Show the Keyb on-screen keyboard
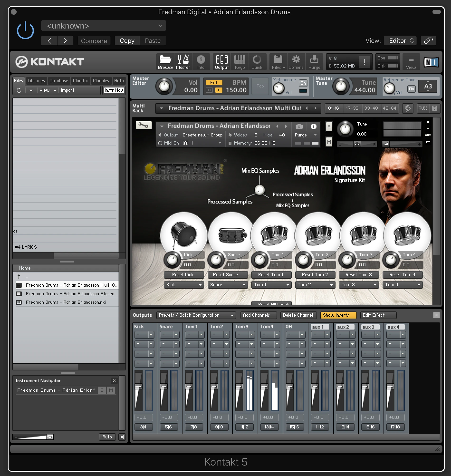Viewport: 451px width, 476px height. (240, 62)
